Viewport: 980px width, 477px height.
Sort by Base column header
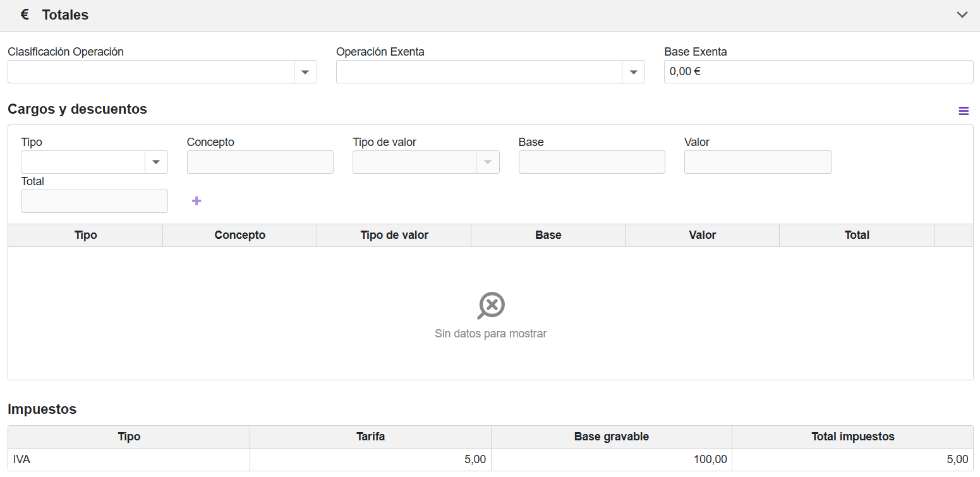548,235
